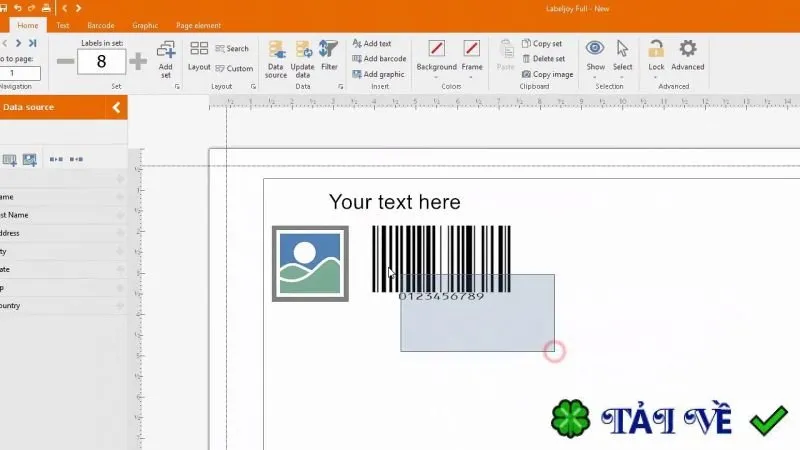Switch to the Text ribbon tab
Screen dimensions: 800x450
(x=63, y=26)
